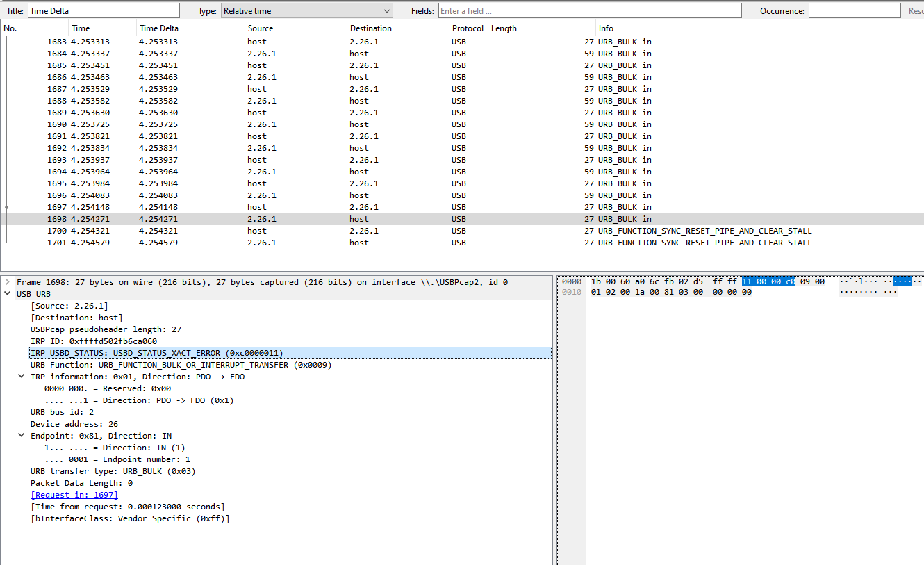924x565 pixels.
Task: Expand the Frame 1698 tree entry
Action: click(x=7, y=281)
